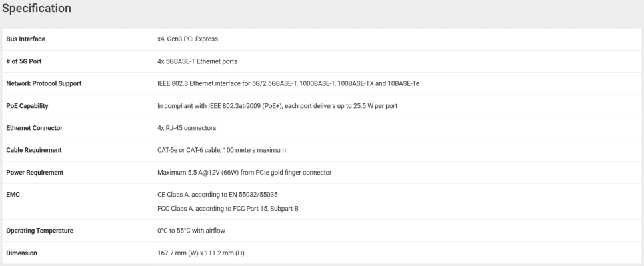Select the EMC row label
This screenshot has width=644, height=266.
point(13,195)
